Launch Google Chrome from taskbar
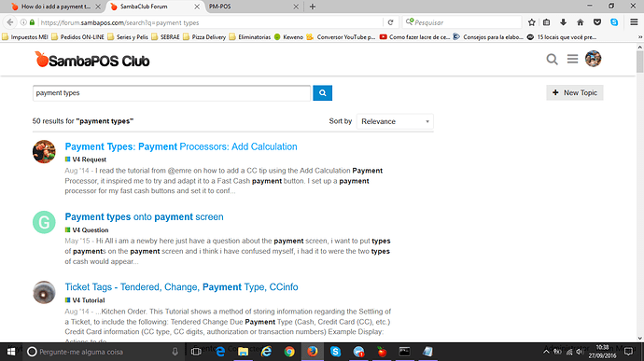The height and width of the screenshot is (361, 644). (289, 352)
